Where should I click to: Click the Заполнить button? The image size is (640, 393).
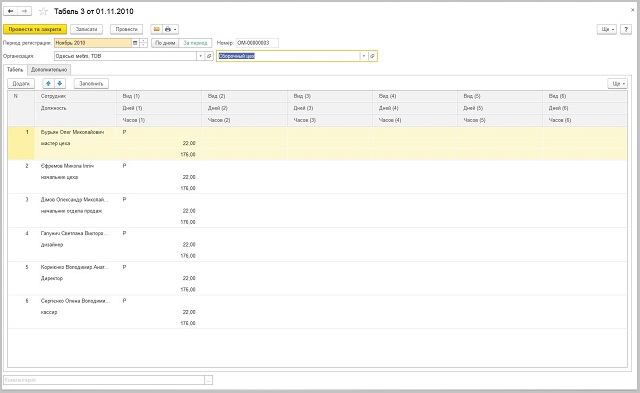pos(91,84)
